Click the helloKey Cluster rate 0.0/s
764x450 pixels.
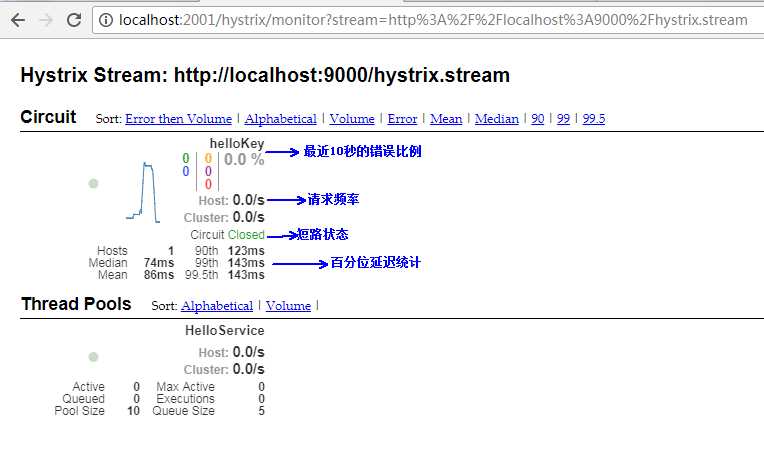click(x=248, y=217)
